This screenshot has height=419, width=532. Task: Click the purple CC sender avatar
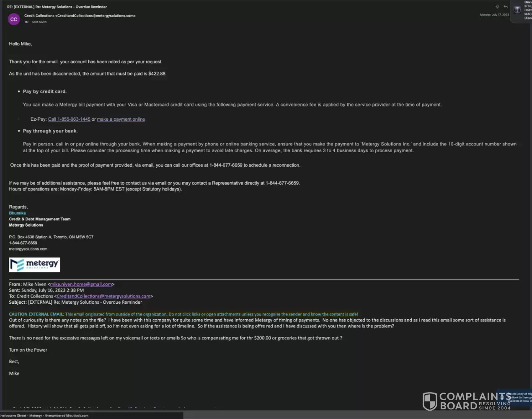tap(14, 19)
